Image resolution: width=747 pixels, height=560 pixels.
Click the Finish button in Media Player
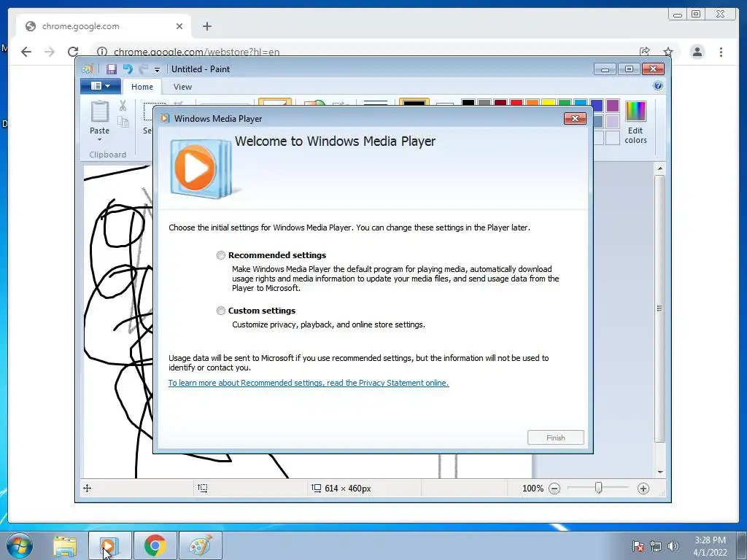click(x=555, y=437)
